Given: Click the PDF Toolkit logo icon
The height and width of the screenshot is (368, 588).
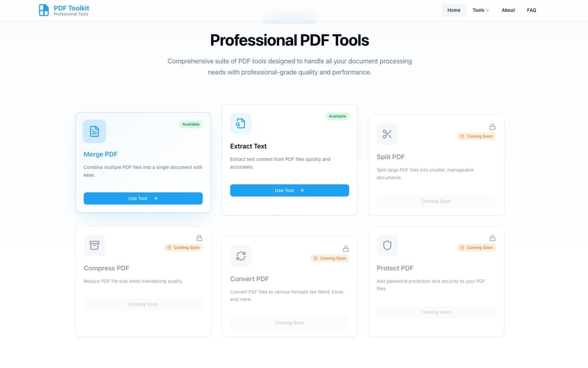Looking at the screenshot, I should coord(44,10).
